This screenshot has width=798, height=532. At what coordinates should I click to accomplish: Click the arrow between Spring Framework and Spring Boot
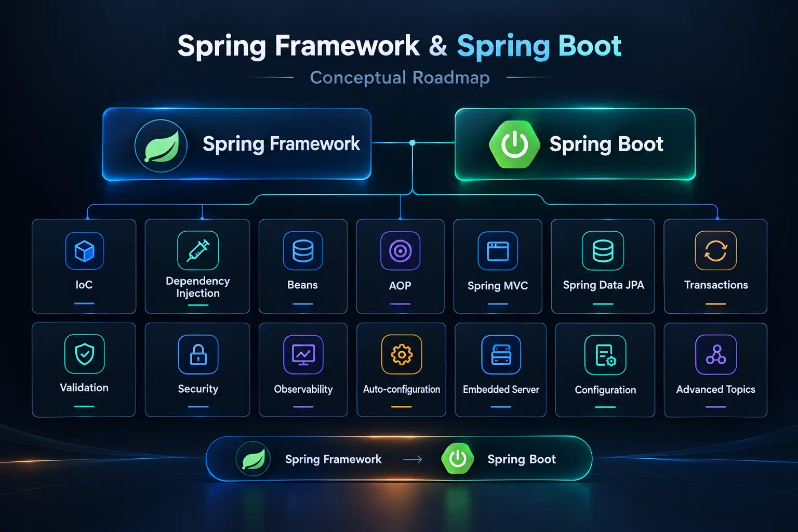click(413, 459)
